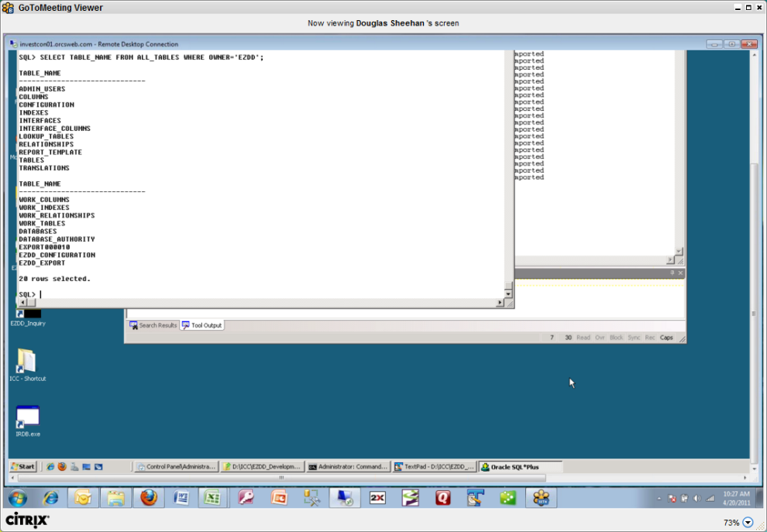The image size is (767, 532).
Task: Open the Outlook envelope icon in the taskbar
Action: (x=83, y=498)
